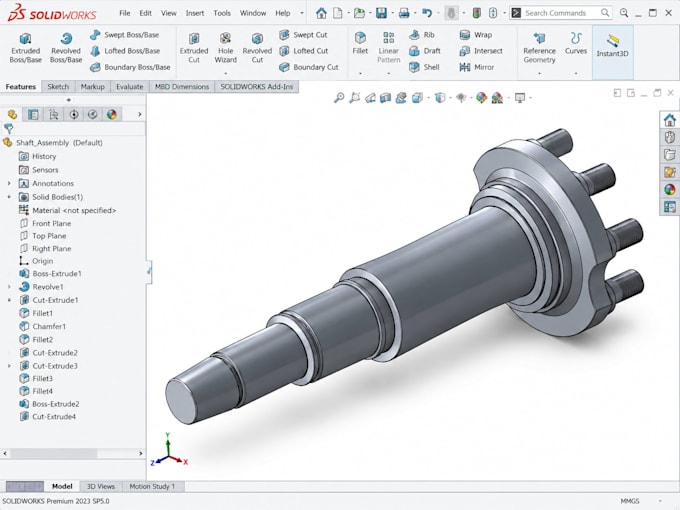Select the Wrap tool
Image resolution: width=680 pixels, height=510 pixels.
[475, 35]
